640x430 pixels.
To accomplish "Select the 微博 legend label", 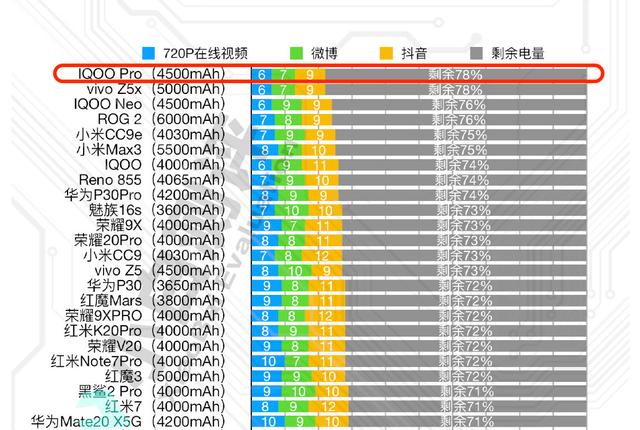I will coord(324,53).
